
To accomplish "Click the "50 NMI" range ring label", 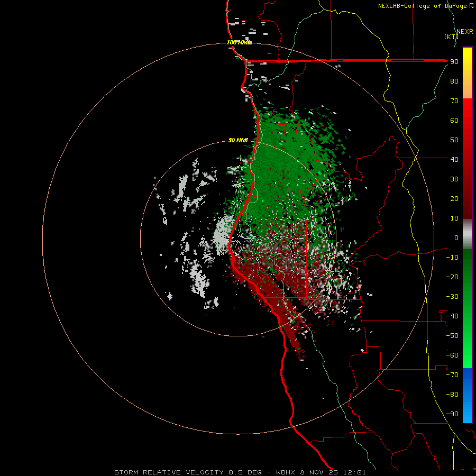I will click(x=238, y=140).
